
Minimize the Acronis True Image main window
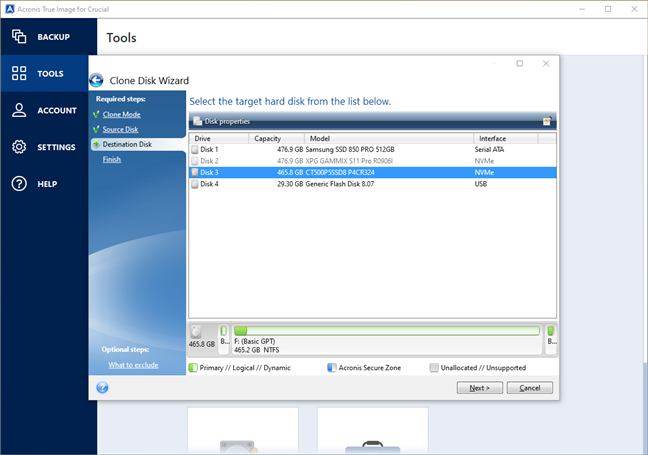pos(582,9)
